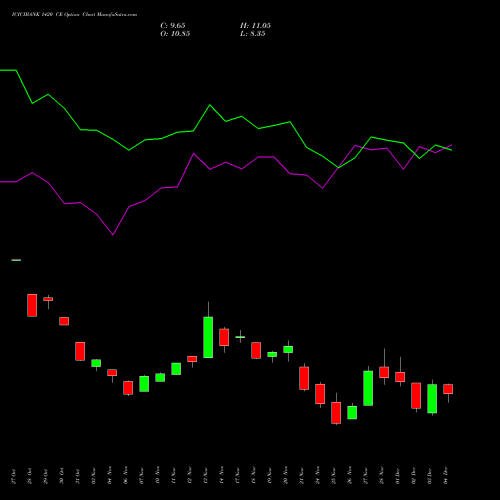Image resolution: width=500 pixels, height=500 pixels.
Task: Click the 14 Nov date label
Action: 222,476
